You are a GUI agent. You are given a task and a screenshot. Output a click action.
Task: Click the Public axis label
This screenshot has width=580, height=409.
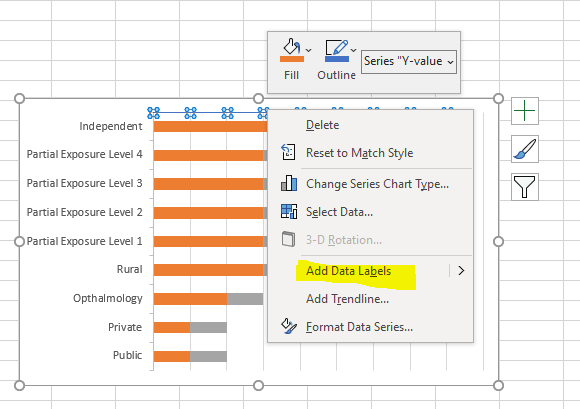[x=127, y=355]
